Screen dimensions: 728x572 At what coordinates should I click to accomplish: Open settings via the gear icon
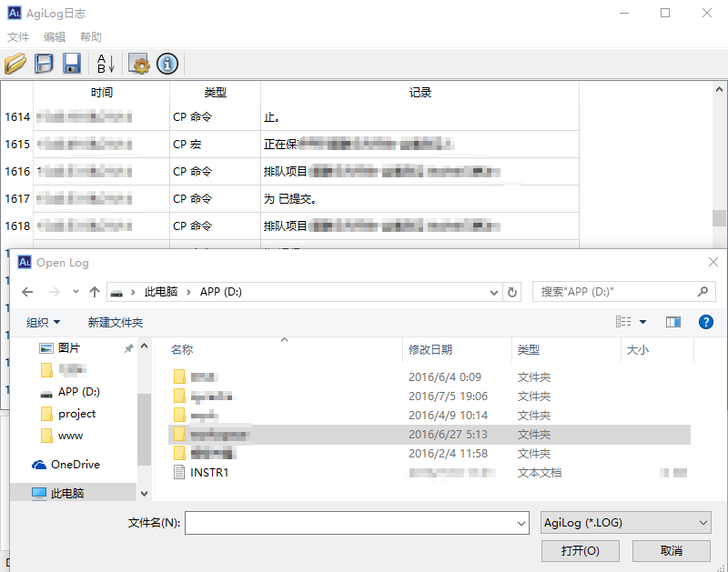139,64
